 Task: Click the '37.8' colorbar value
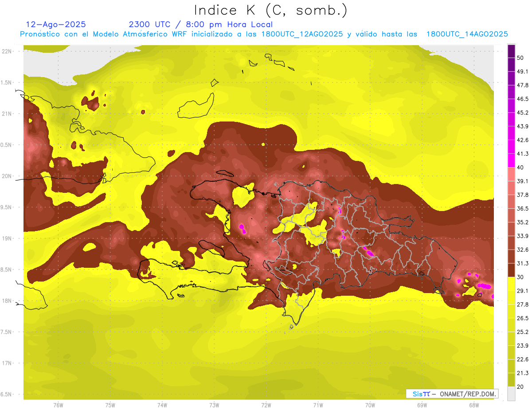(523, 195)
